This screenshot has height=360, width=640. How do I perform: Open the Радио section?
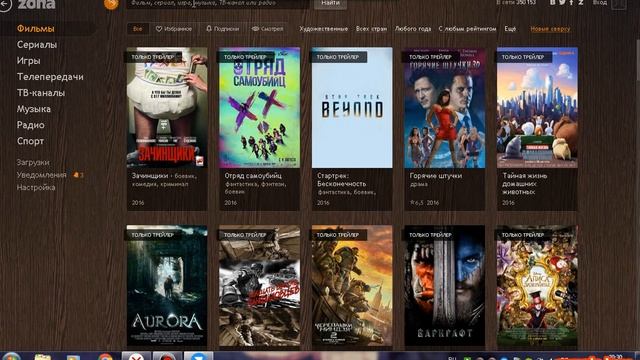[x=31, y=125]
